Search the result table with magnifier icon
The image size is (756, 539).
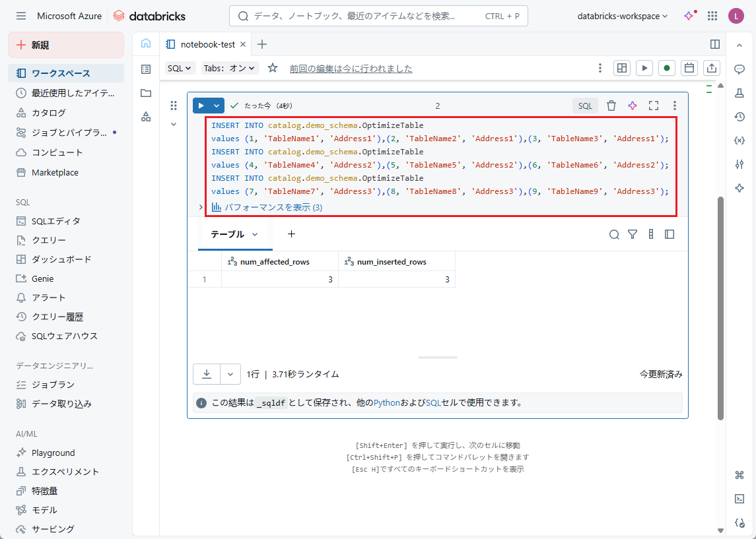coord(614,234)
